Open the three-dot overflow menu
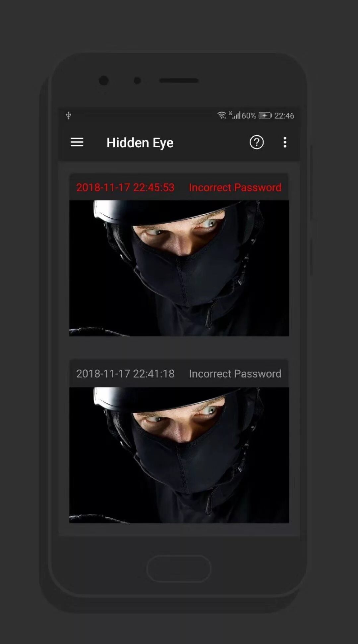Screen dimensions: 358x644 click(x=285, y=142)
